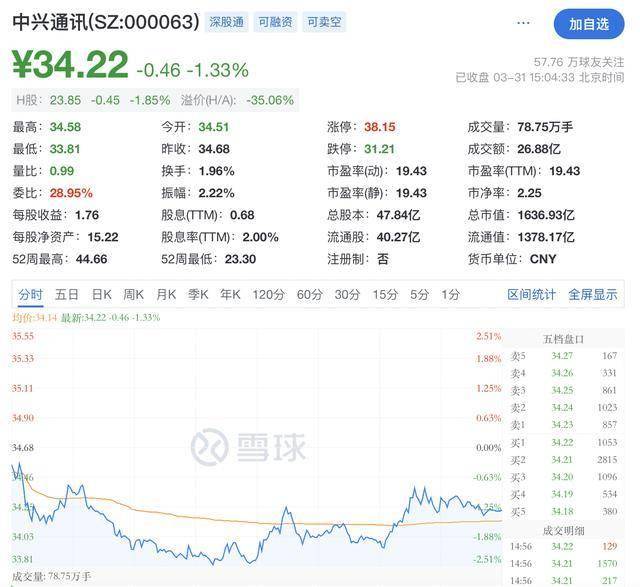The image size is (640, 587).
Task: Switch to the 分时 chart tab
Action: (30, 294)
